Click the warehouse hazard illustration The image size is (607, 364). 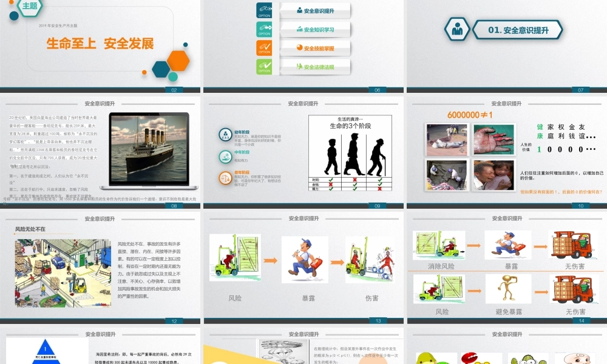(63, 273)
